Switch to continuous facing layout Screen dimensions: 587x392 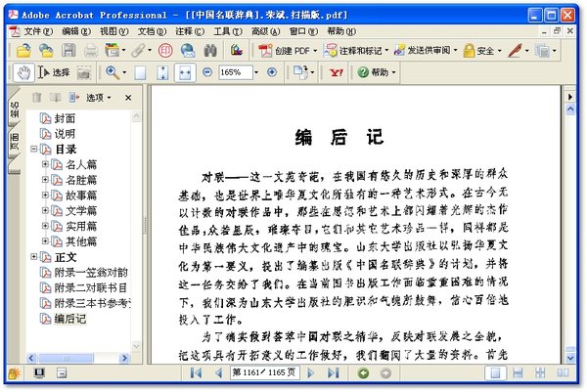click(x=540, y=372)
